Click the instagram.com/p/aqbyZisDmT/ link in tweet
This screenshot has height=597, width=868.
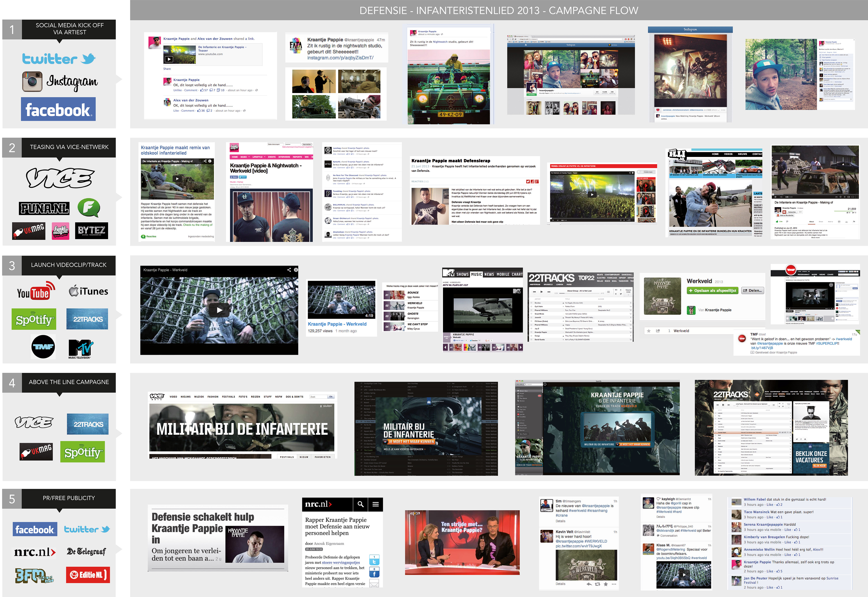[x=340, y=58]
